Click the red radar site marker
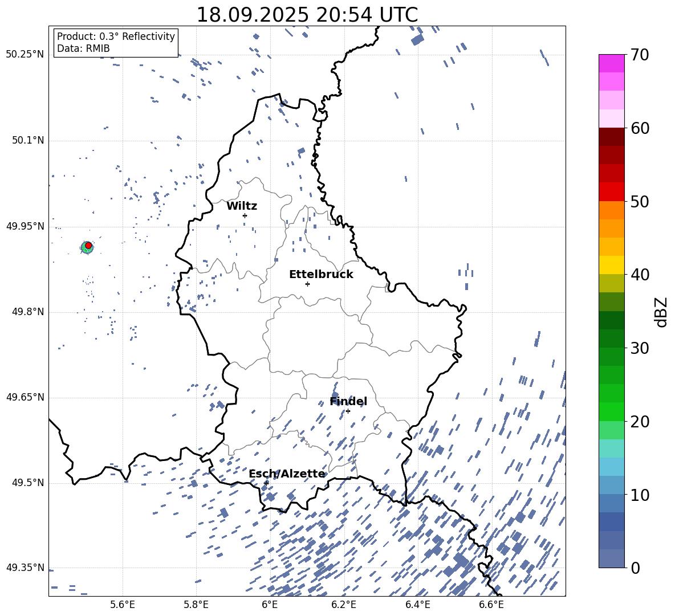 (x=88, y=246)
